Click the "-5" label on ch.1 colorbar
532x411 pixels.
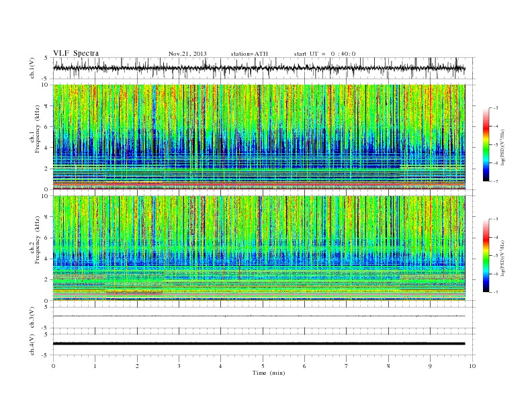(x=496, y=145)
